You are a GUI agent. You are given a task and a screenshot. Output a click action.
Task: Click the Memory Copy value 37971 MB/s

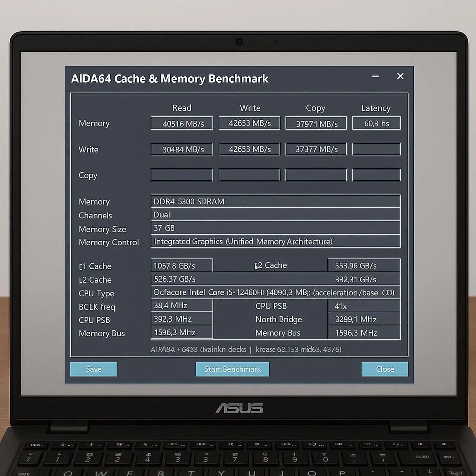pos(316,123)
